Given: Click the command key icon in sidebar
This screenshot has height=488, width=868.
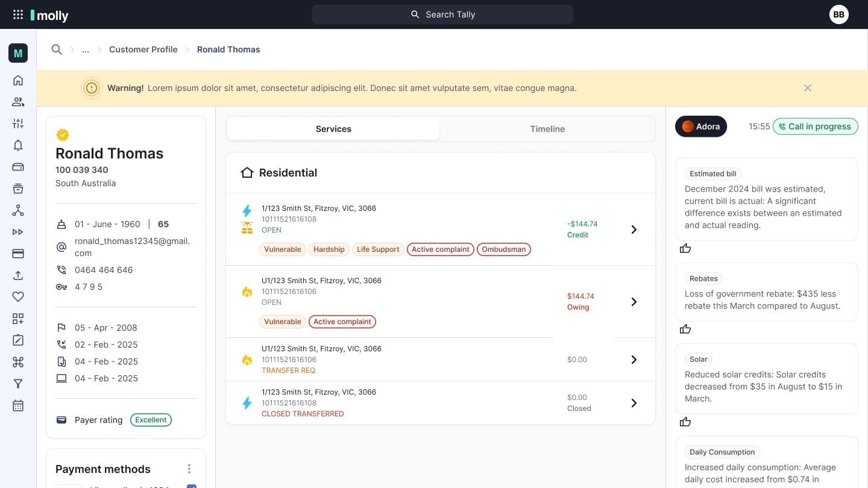Looking at the screenshot, I should 18,362.
